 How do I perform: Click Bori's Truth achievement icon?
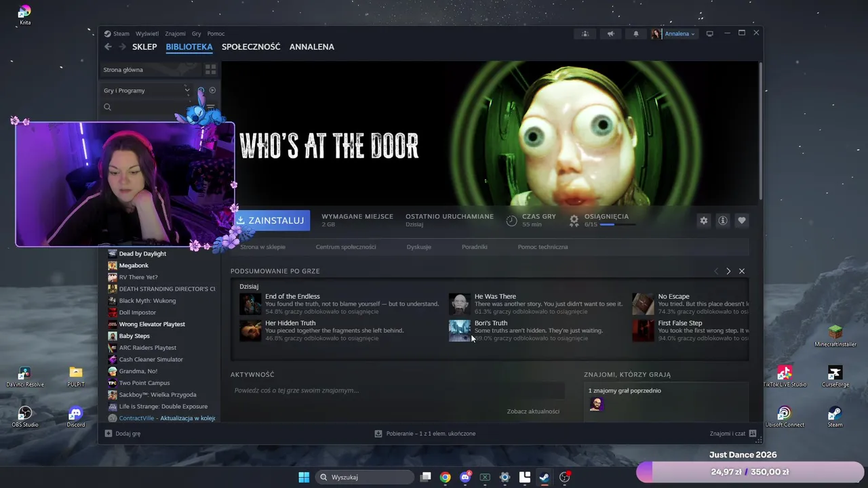[460, 331]
